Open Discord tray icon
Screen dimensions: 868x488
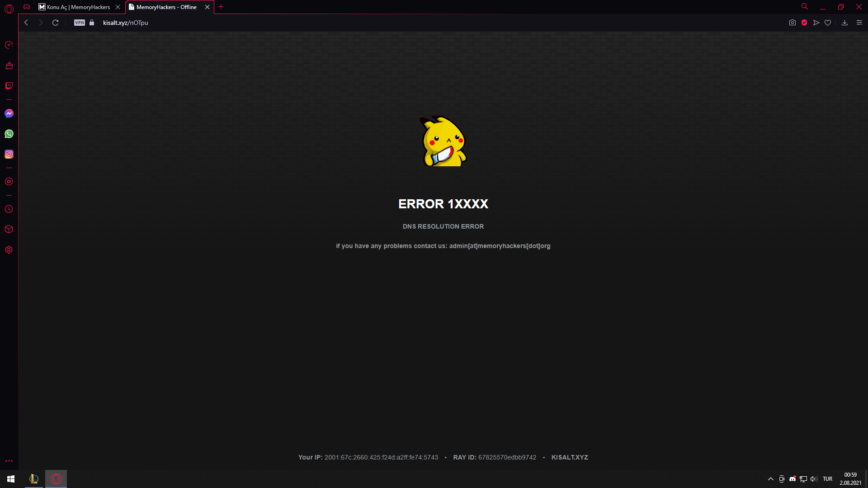793,479
